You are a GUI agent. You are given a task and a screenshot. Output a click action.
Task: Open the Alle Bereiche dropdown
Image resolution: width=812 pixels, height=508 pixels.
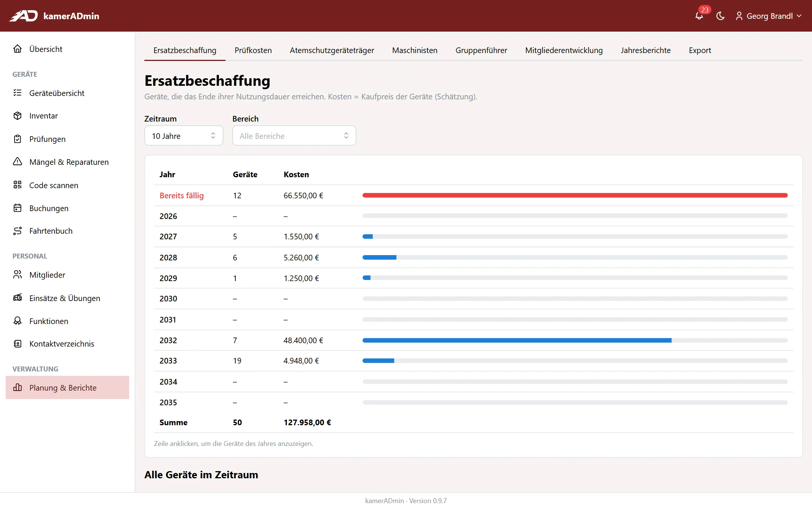point(294,135)
